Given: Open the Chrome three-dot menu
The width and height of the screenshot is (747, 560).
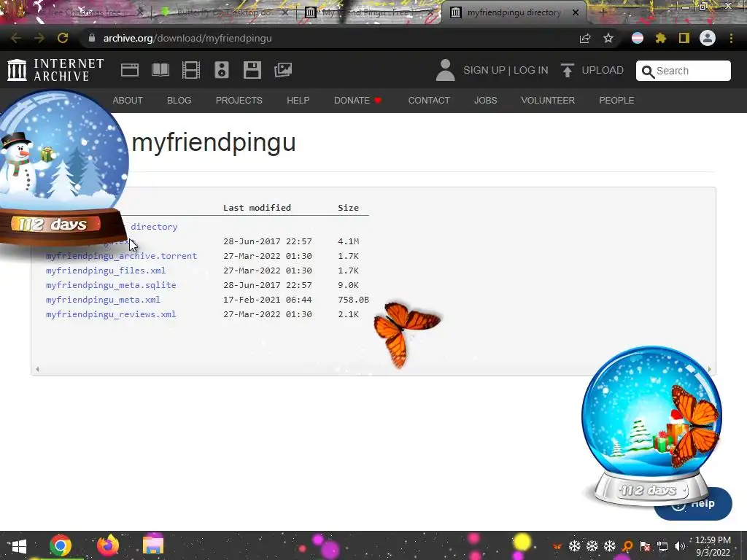Looking at the screenshot, I should [731, 38].
